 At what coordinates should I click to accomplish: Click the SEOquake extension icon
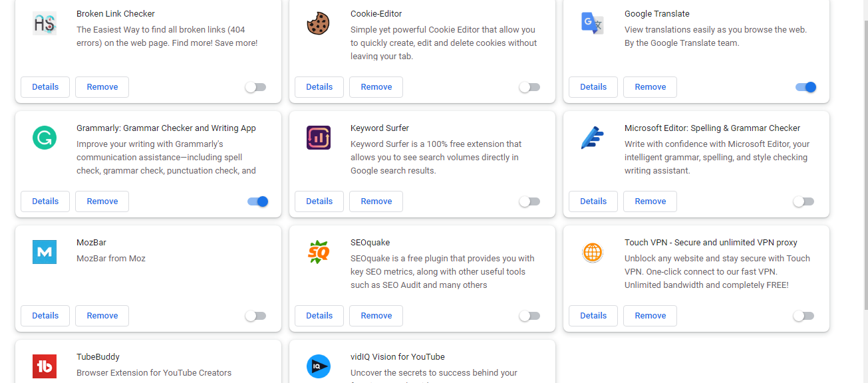coord(318,252)
